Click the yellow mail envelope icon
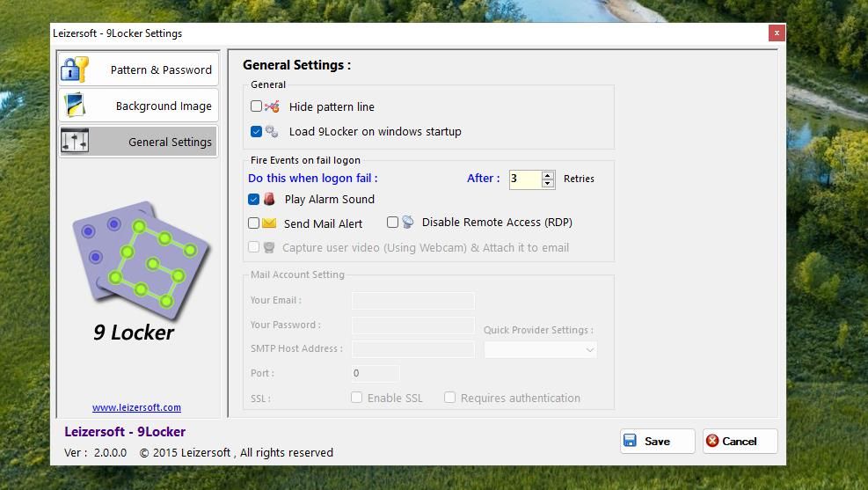 tap(269, 223)
